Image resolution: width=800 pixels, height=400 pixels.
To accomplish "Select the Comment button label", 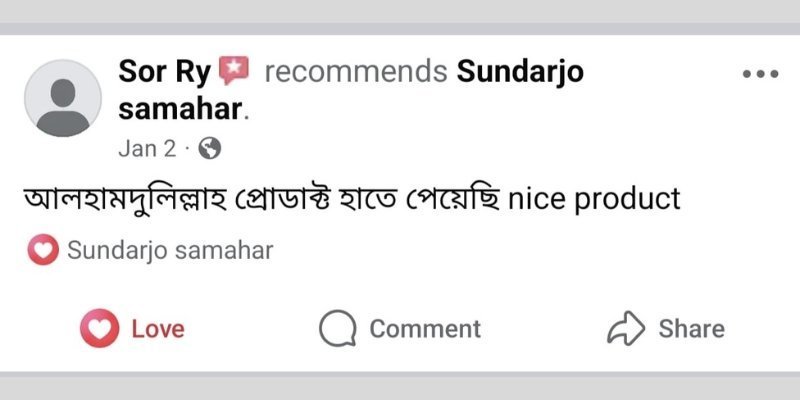I will 425,329.
